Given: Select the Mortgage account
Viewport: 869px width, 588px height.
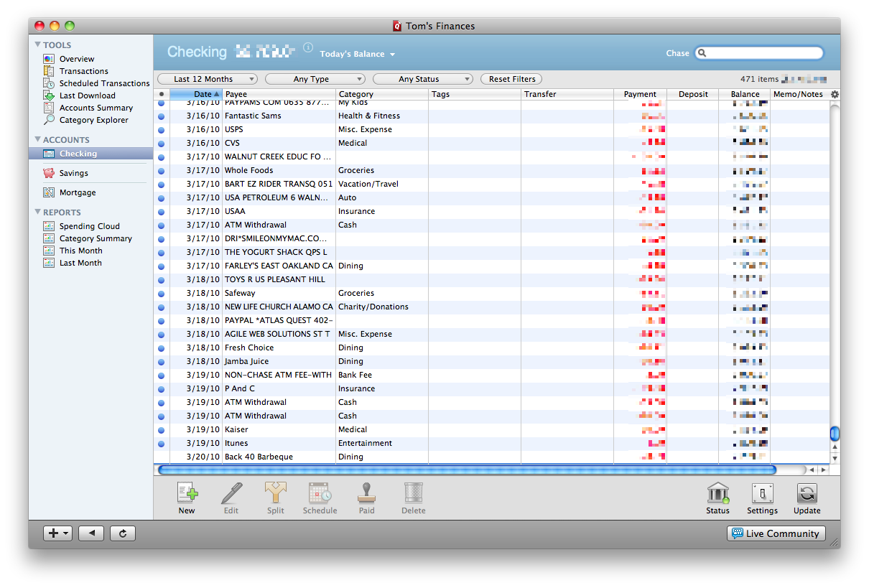Looking at the screenshot, I should pyautogui.click(x=78, y=192).
